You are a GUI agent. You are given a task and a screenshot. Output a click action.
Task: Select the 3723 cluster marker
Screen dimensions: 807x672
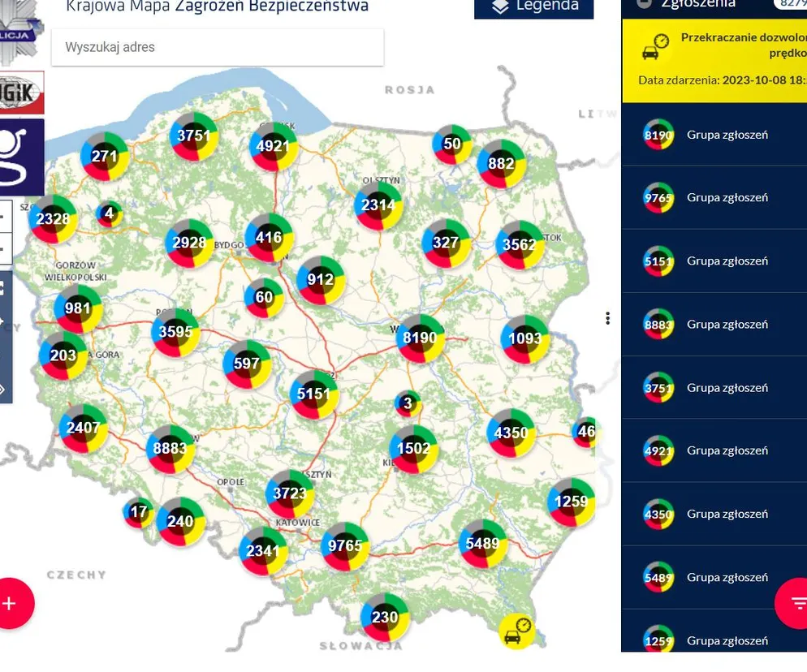pos(290,493)
